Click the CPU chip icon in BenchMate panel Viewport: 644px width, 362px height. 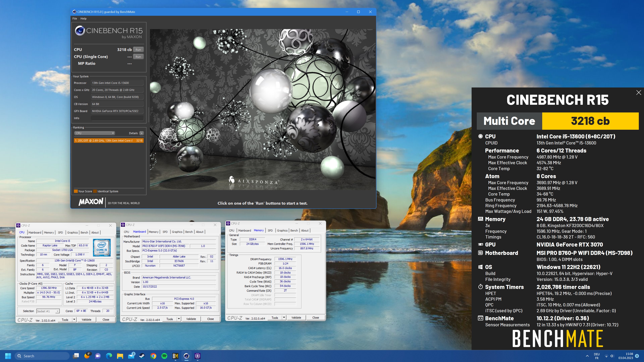[480, 136]
